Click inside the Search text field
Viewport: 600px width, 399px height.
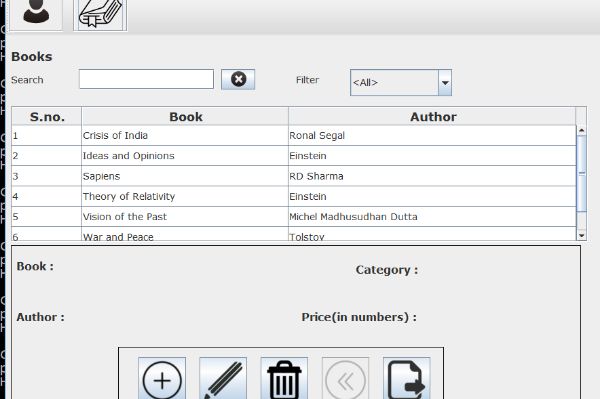[147, 79]
